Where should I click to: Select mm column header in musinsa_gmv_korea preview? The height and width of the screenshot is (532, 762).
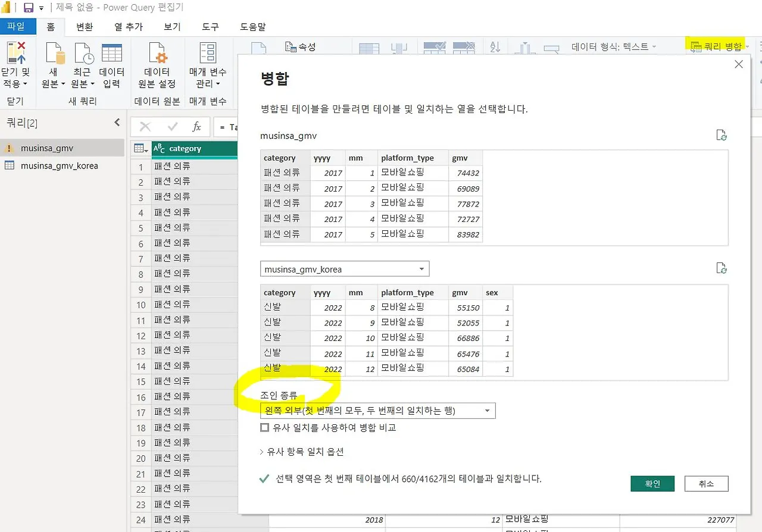point(361,292)
